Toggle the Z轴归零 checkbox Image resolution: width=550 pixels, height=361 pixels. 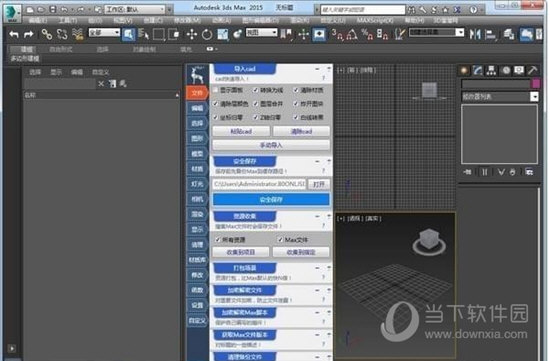click(x=256, y=117)
